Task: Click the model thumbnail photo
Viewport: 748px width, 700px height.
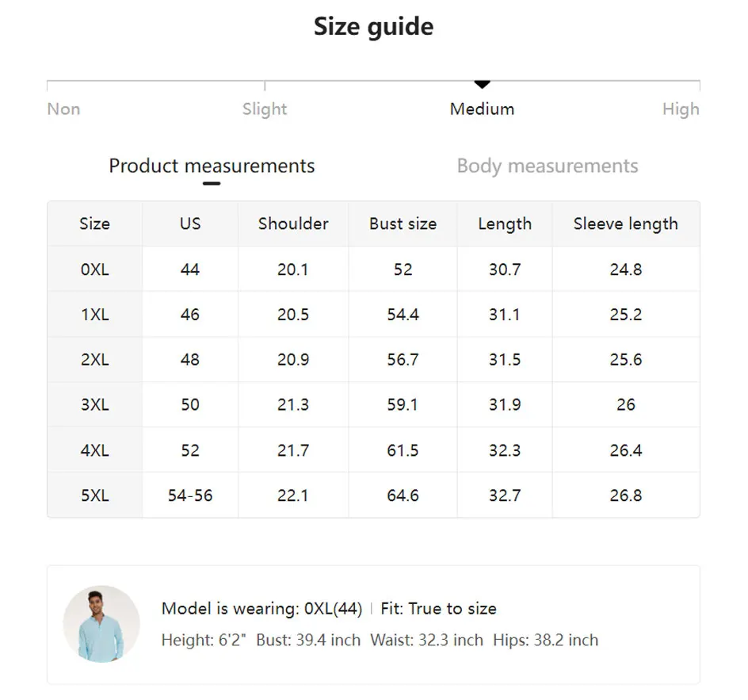Action: (x=101, y=624)
